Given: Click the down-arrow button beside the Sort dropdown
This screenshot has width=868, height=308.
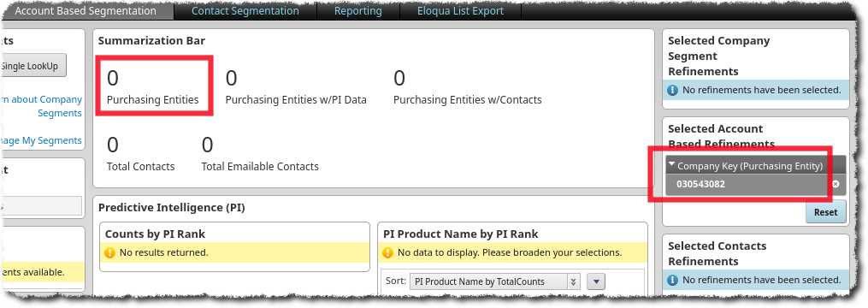Looking at the screenshot, I should (596, 281).
